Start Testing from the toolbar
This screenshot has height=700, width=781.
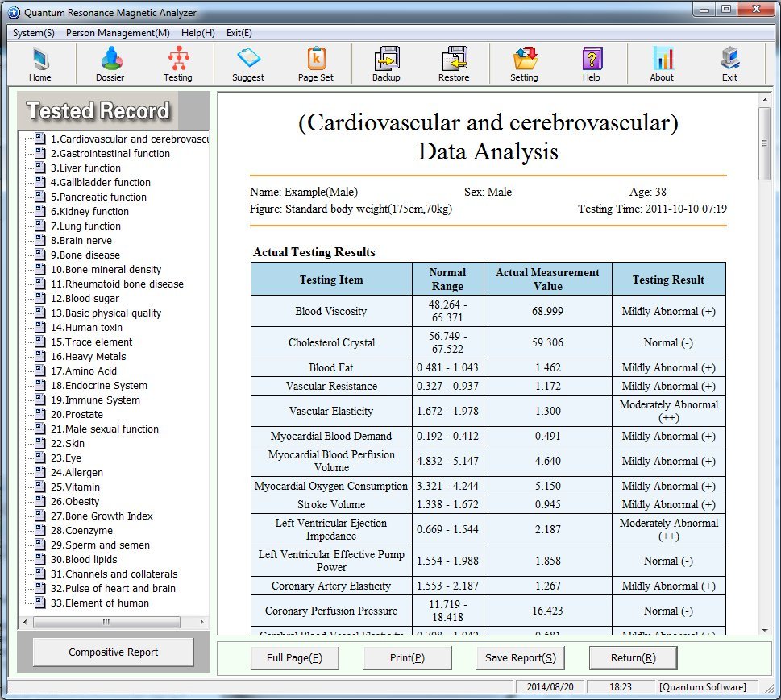tap(177, 64)
